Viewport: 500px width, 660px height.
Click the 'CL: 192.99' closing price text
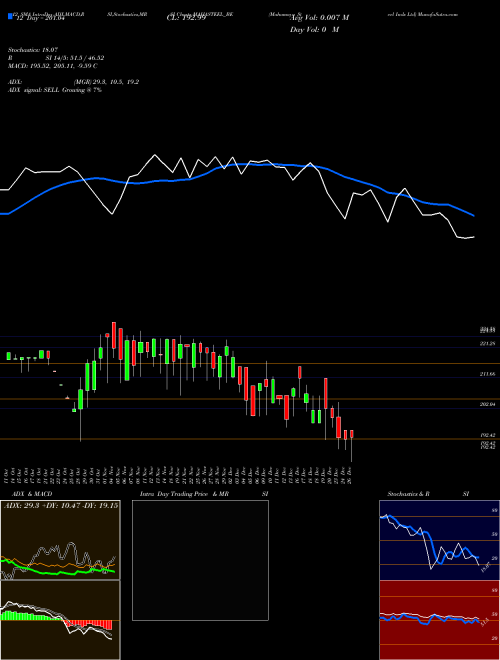coord(186,18)
